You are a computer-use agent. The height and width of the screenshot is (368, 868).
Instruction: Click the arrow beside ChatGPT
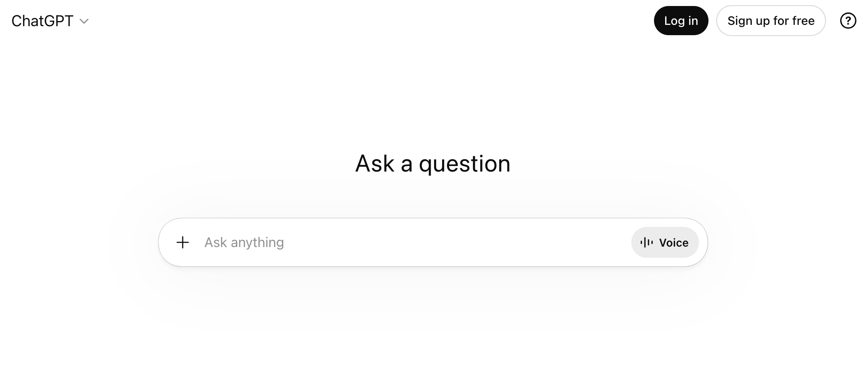click(x=84, y=21)
